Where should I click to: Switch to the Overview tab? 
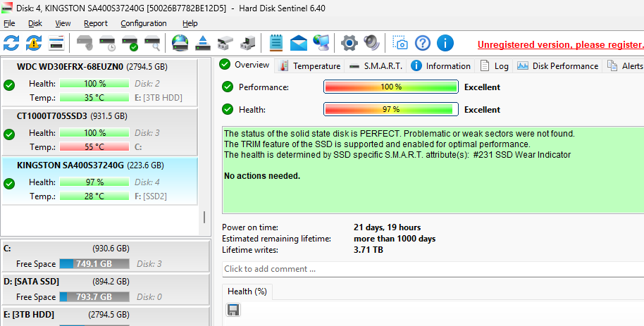(244, 65)
